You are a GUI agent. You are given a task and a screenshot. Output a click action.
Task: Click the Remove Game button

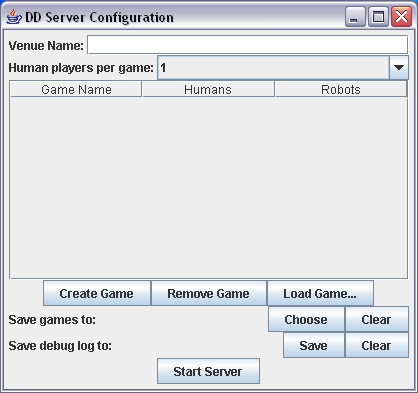click(209, 293)
